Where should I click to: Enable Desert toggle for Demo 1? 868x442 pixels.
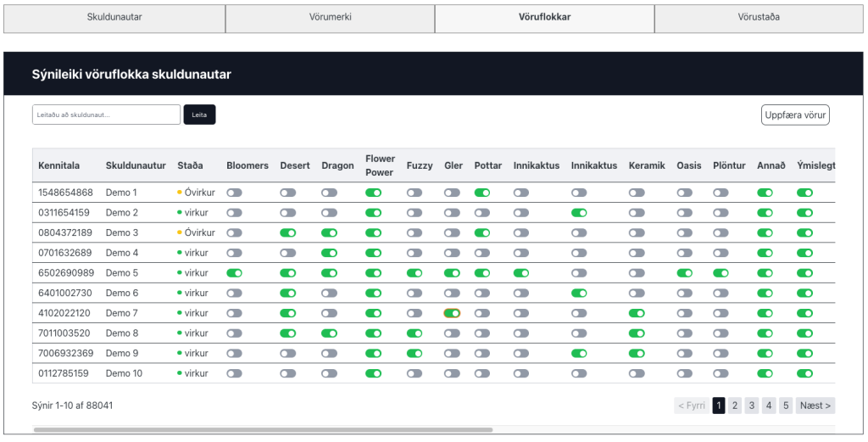tap(288, 193)
